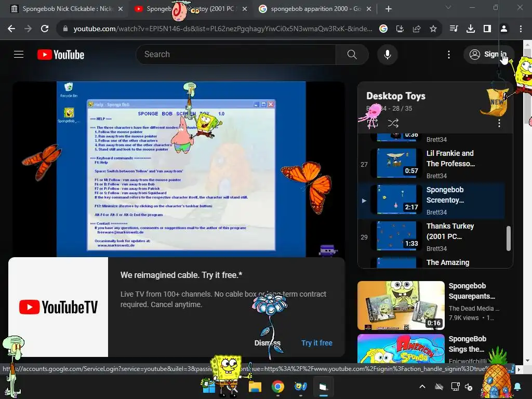Click the muted volume tray icon
Viewport: 532px width, 399px height.
[469, 387]
